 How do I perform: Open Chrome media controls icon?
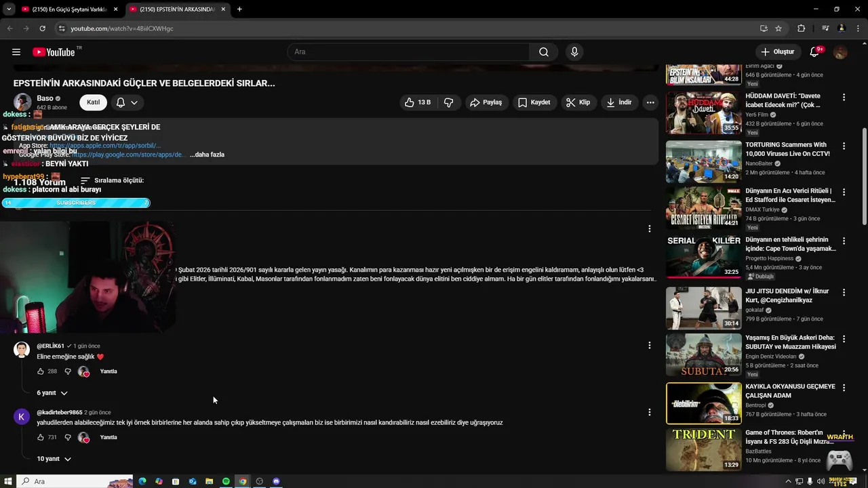point(825,28)
